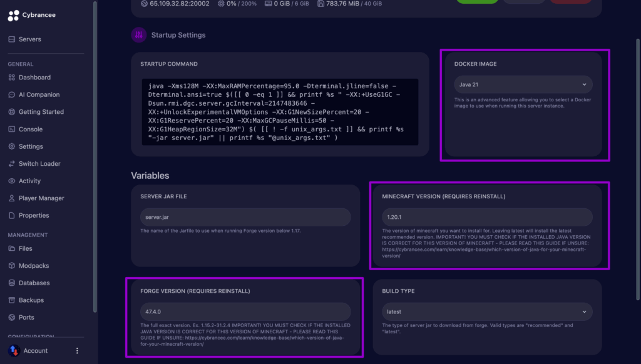Viewport: 641px width, 364px height.
Task: Expand the Build Type latest dropdown
Action: click(487, 311)
